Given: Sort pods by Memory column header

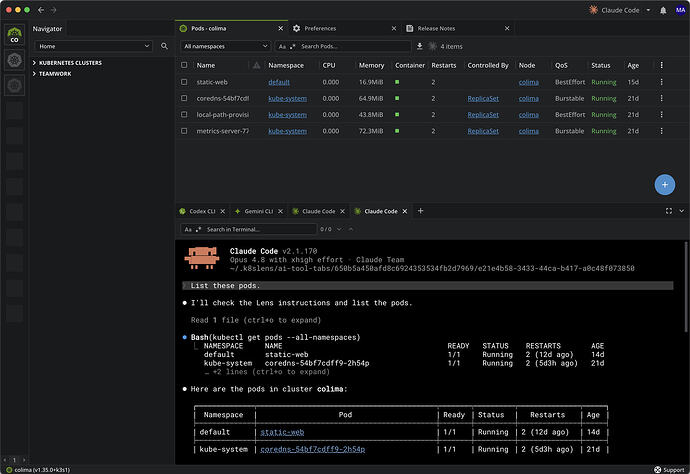Looking at the screenshot, I should [371, 65].
